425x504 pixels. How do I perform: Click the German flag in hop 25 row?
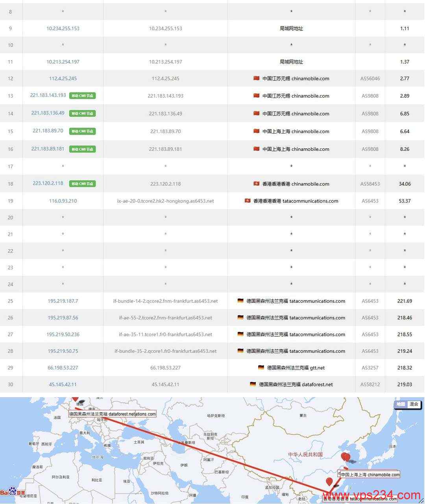pyautogui.click(x=240, y=301)
